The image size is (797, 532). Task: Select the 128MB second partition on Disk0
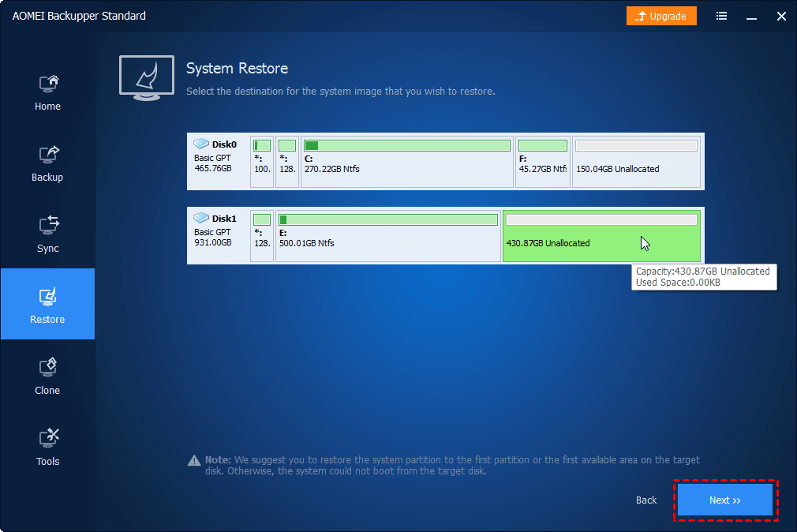(x=287, y=162)
